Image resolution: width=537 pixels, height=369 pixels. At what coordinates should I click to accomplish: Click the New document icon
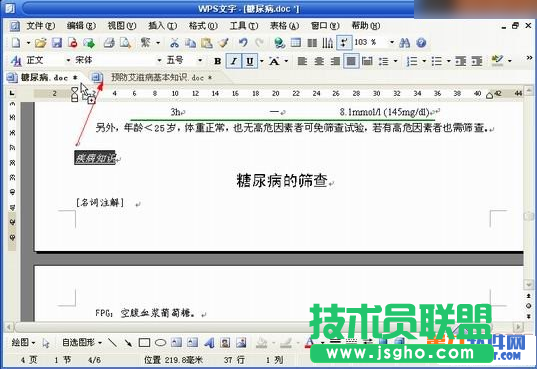pos(16,43)
